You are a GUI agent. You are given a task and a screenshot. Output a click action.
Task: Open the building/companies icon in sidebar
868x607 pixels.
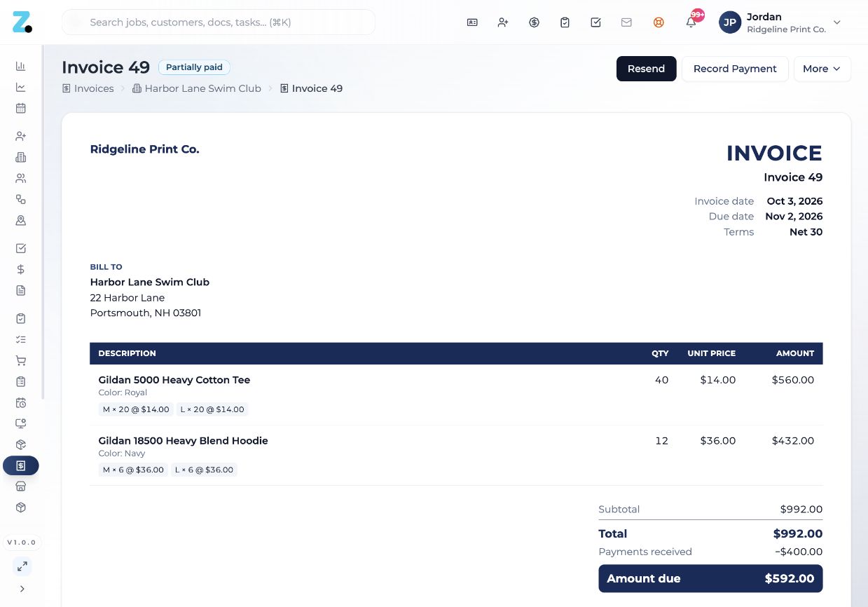tap(21, 157)
